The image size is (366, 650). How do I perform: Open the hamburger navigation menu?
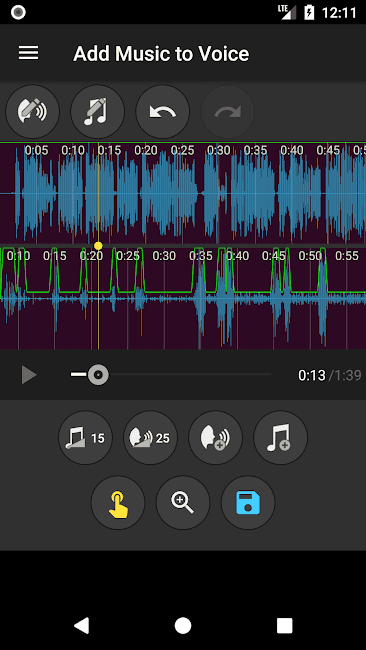[x=29, y=53]
